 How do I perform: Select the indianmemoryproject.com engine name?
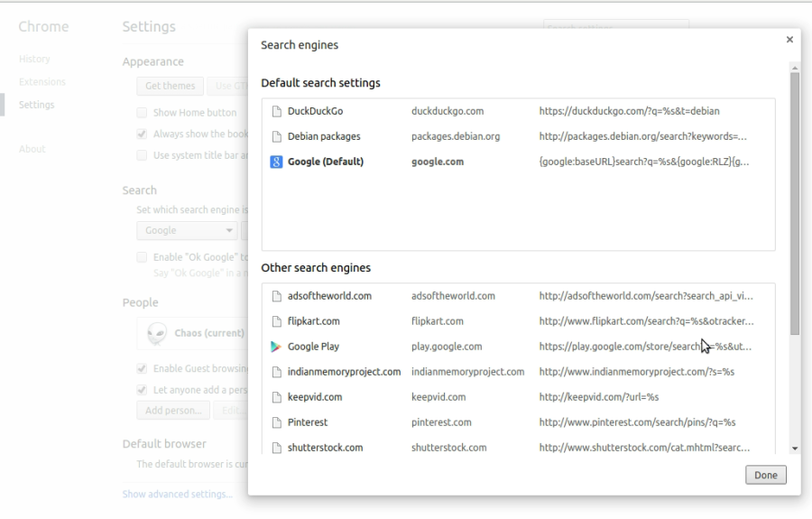click(345, 372)
